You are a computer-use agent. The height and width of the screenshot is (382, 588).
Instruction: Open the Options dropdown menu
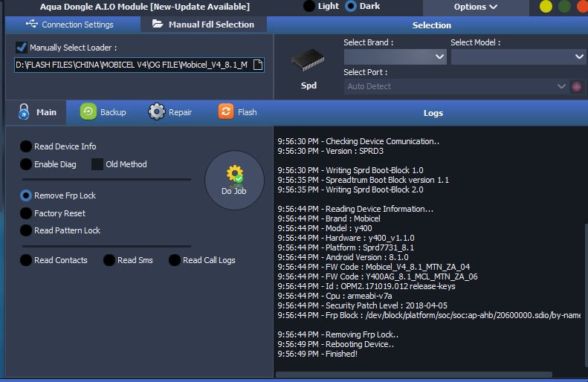tap(476, 7)
